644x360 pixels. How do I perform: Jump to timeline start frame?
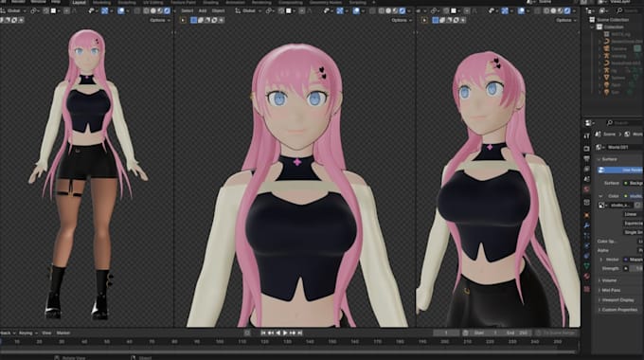[x=263, y=333]
